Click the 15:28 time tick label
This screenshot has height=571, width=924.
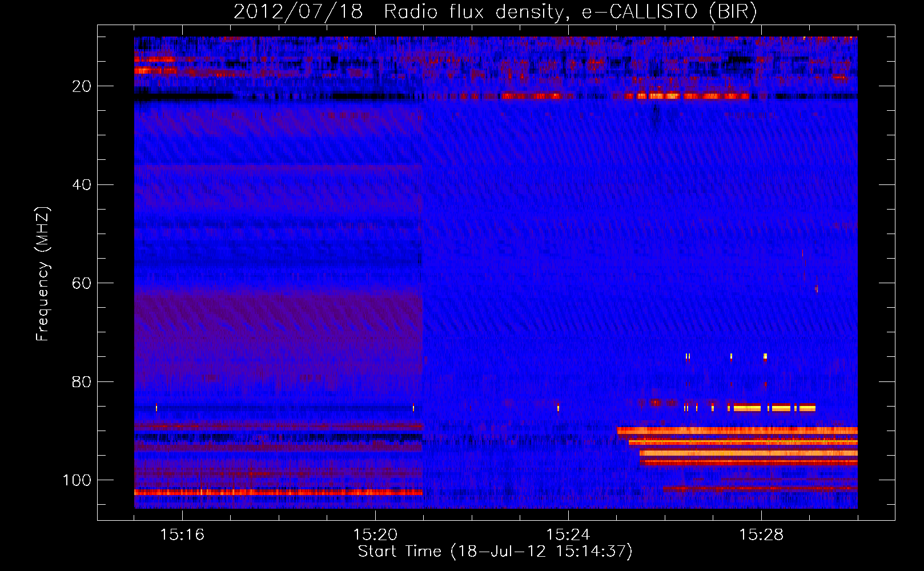pos(761,535)
